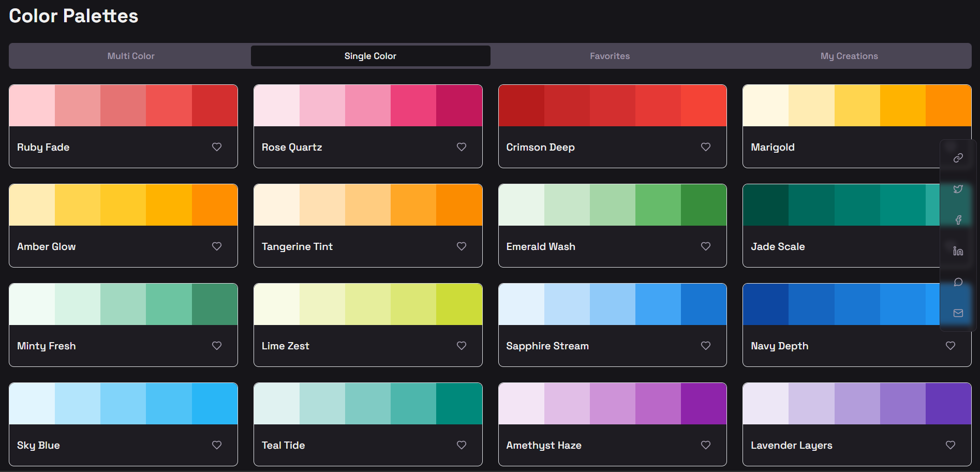
Task: Favorite the Amethyst Haze palette
Action: 705,445
